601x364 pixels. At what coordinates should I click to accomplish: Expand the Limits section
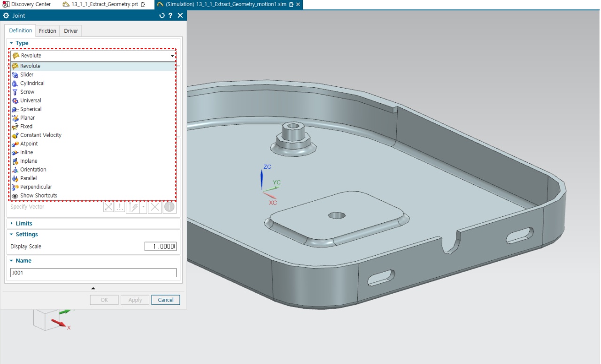(x=23, y=224)
